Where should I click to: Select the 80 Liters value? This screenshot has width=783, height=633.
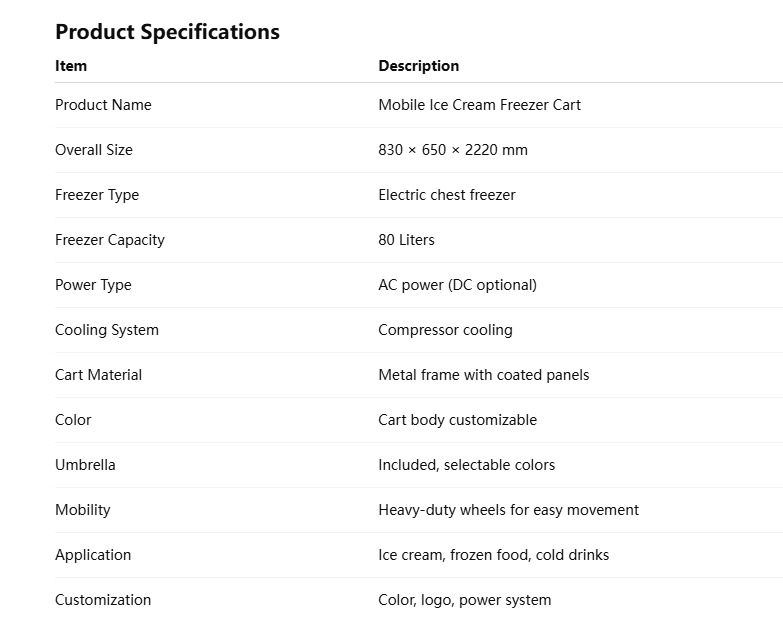point(406,240)
